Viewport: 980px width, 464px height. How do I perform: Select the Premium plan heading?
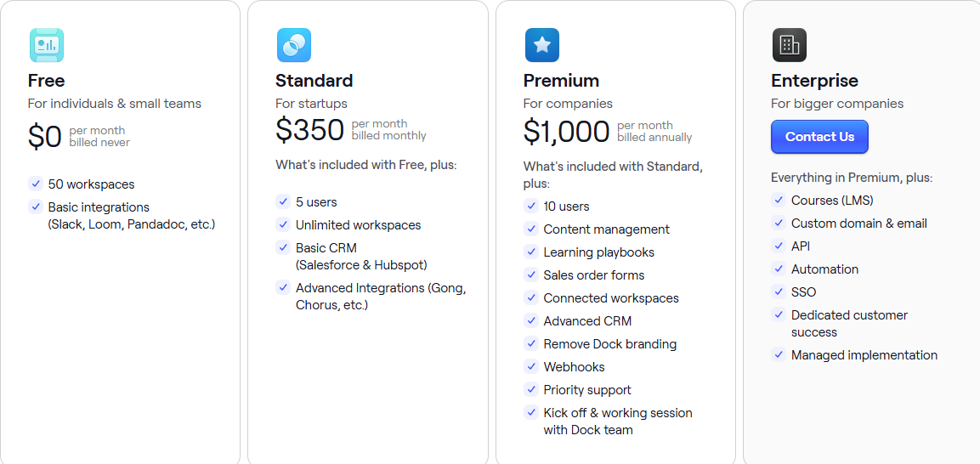pos(561,81)
